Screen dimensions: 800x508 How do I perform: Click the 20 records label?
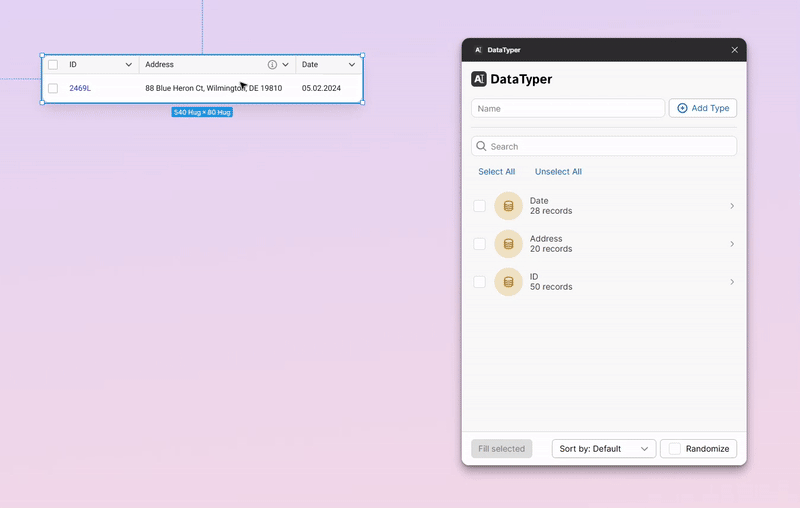tap(551, 249)
